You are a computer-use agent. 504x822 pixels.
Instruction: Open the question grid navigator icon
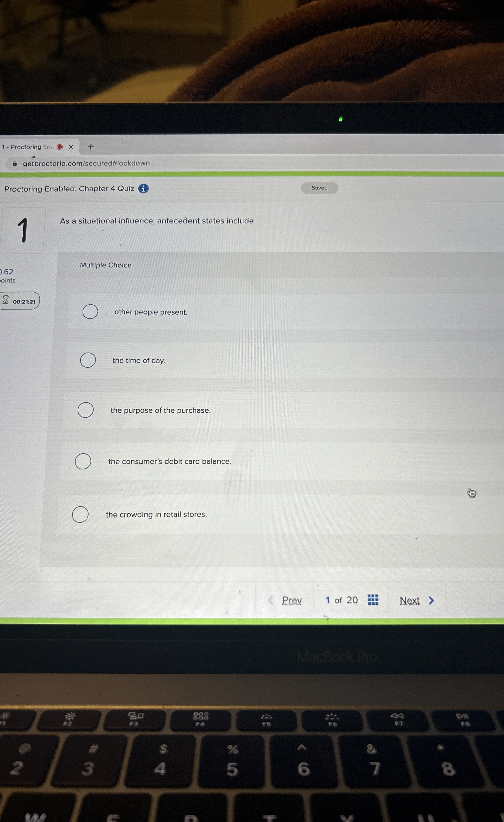[x=373, y=600]
